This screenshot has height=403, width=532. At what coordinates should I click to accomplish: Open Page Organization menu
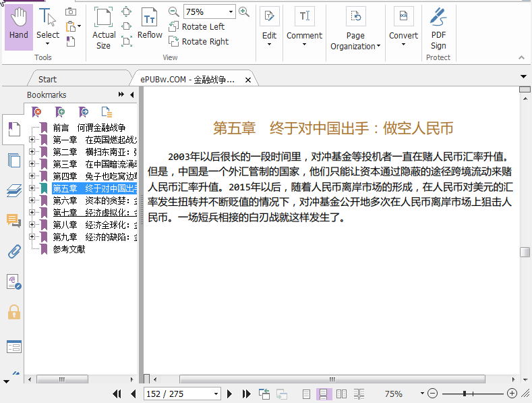355,30
